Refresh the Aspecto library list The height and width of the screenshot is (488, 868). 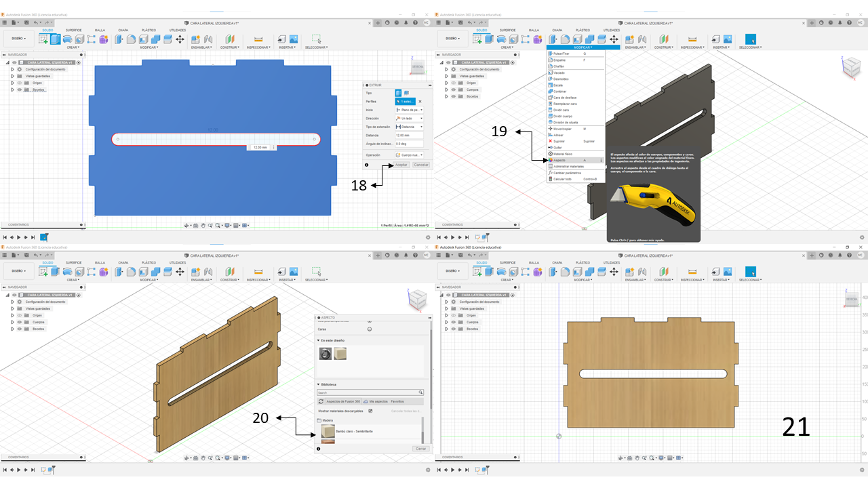point(321,401)
